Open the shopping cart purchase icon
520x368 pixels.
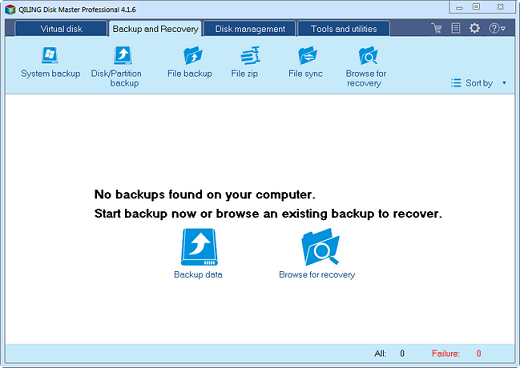click(437, 28)
